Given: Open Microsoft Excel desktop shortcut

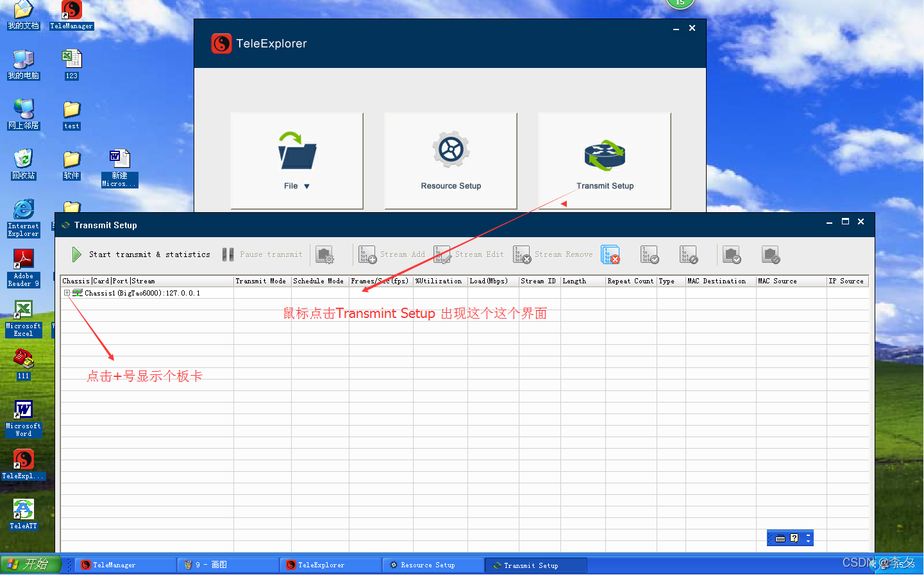Looking at the screenshot, I should tap(24, 319).
